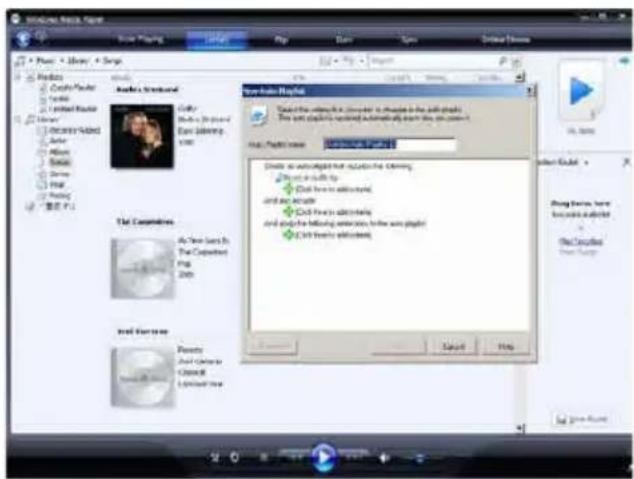Click first green plus to add criteria
634x479 pixels.
[x=288, y=189]
